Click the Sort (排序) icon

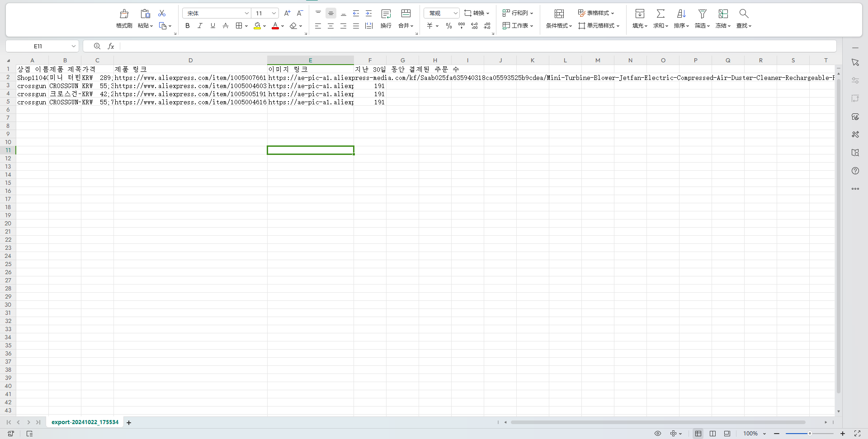[681, 14]
